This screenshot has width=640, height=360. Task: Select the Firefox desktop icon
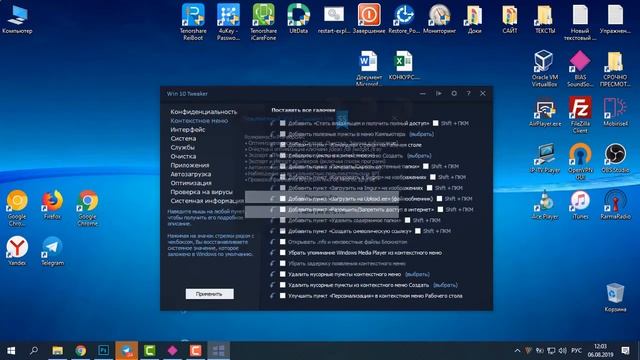tap(52, 204)
